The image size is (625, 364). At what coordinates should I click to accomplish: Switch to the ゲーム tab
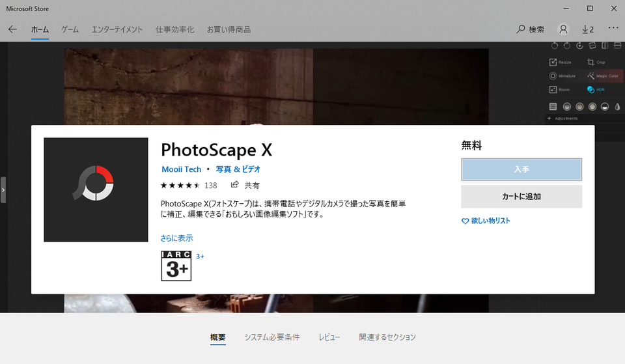pos(70,29)
